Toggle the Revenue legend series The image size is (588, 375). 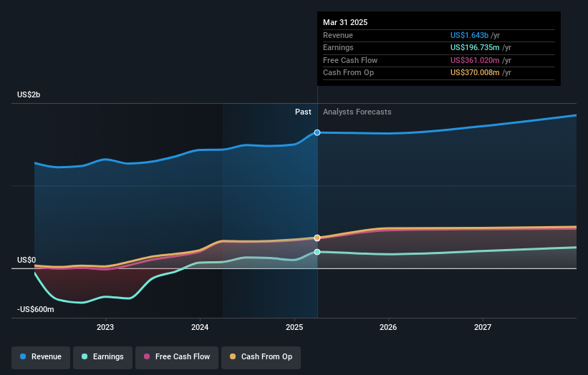coord(41,357)
